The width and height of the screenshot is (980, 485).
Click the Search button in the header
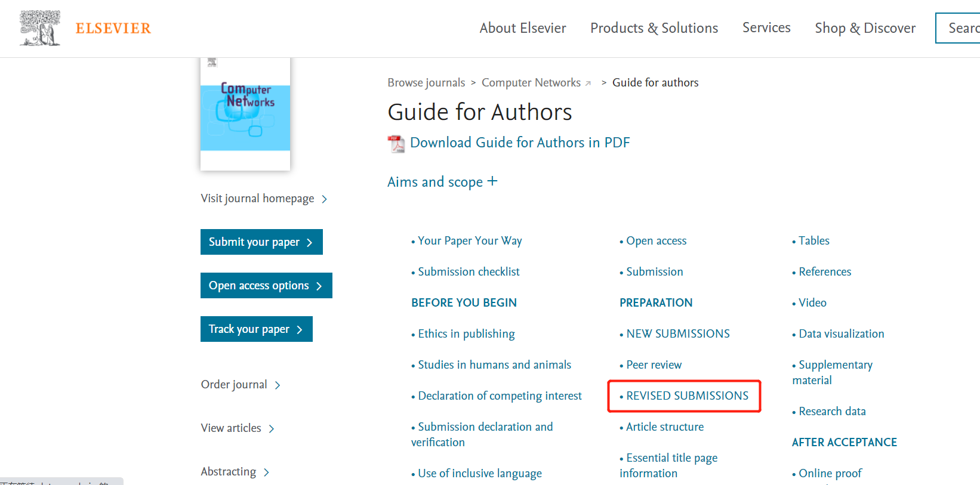pyautogui.click(x=958, y=28)
